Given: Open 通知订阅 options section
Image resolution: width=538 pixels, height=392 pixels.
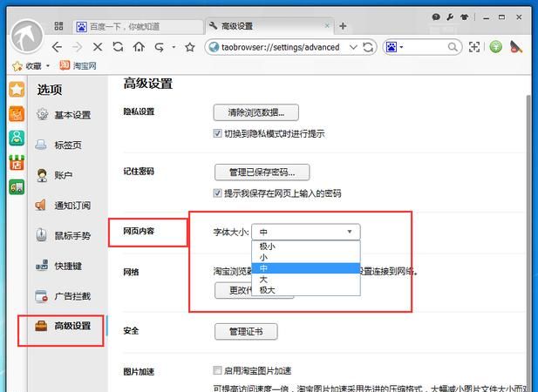Looking at the screenshot, I should pos(64,206).
